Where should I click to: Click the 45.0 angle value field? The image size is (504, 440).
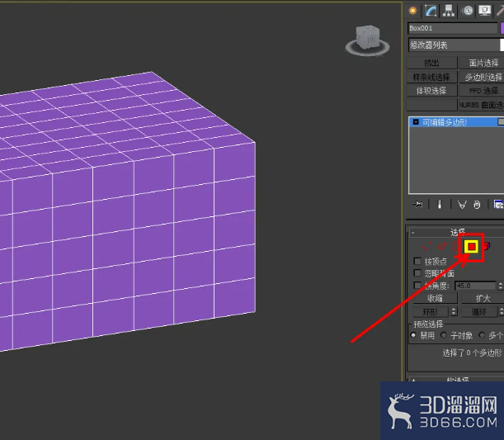475,286
